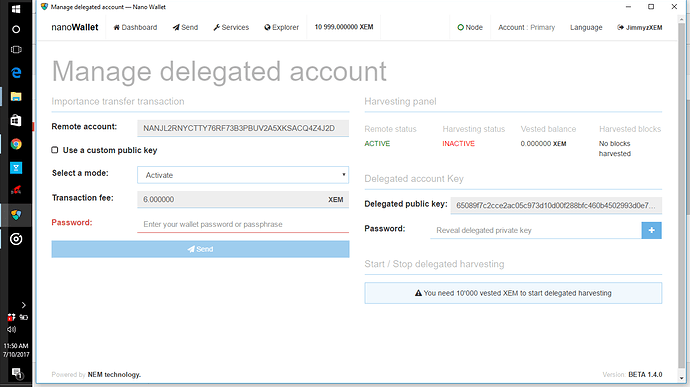Click the blue Send button
This screenshot has height=387, width=690.
tap(200, 249)
